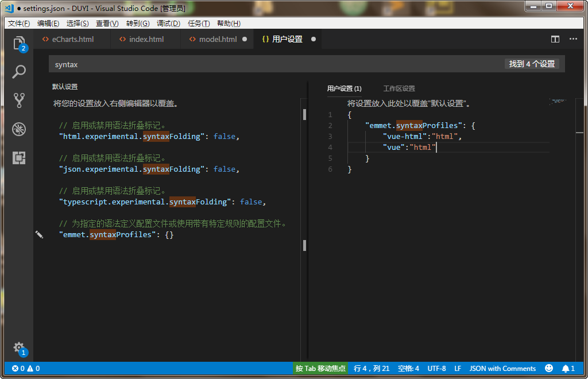Open the 编辑(E) menu
588x379 pixels.
(x=48, y=23)
